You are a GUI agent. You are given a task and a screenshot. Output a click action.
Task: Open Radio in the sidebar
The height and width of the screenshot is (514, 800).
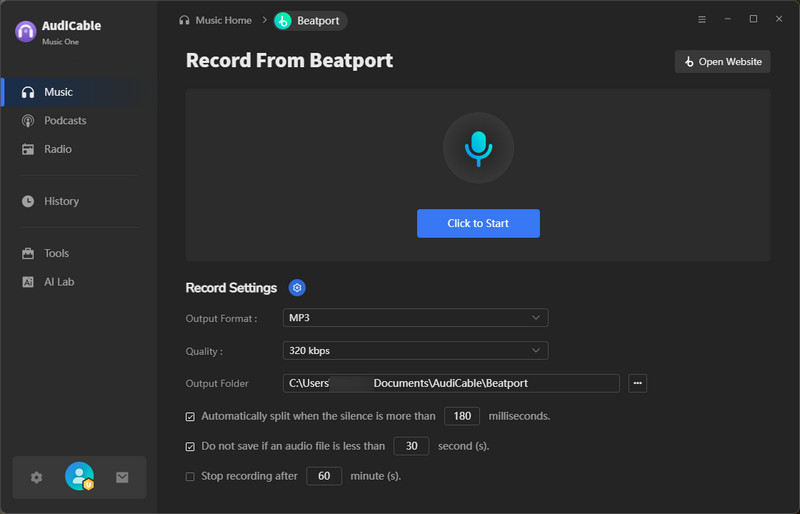tap(58, 149)
